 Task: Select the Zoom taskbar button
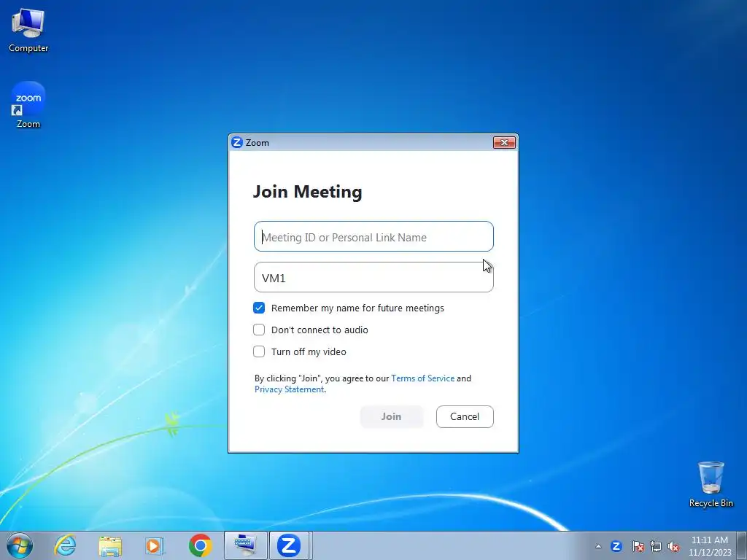289,545
